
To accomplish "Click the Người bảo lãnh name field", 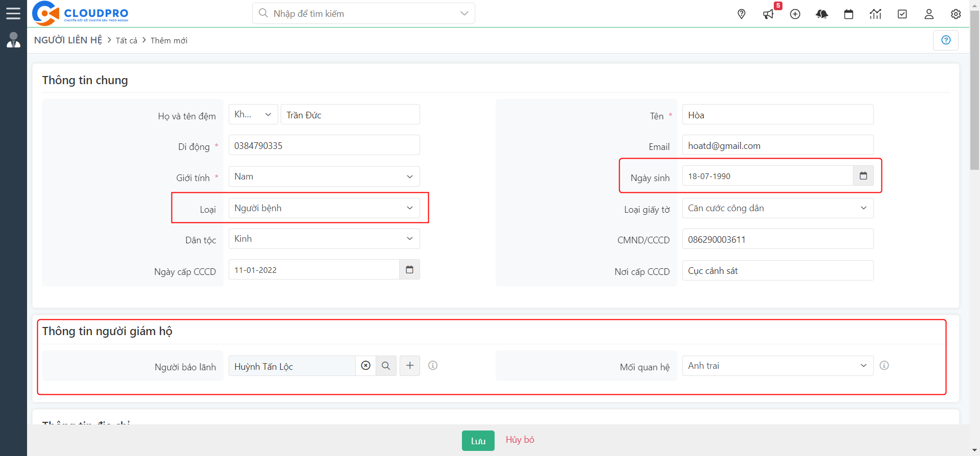I will coord(292,366).
